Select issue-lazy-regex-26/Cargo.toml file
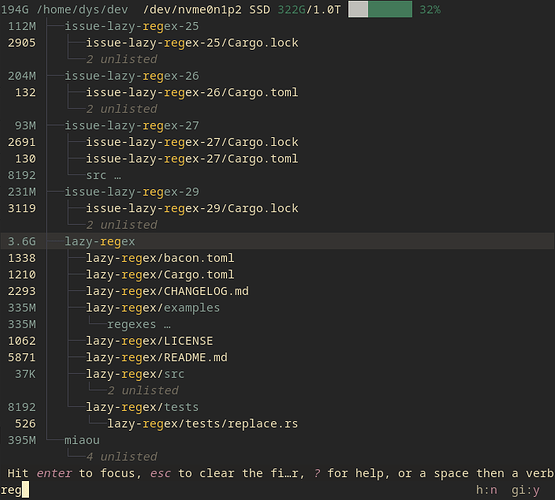This screenshot has height=500, width=555. point(192,93)
